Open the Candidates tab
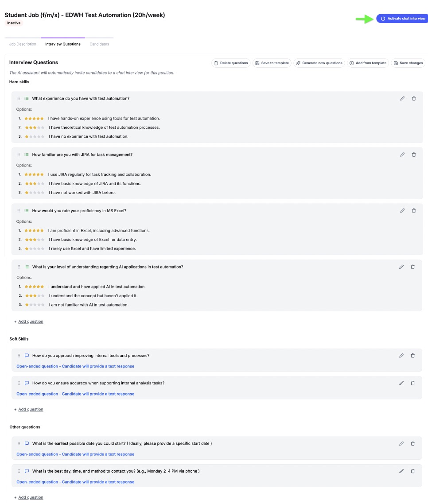The width and height of the screenshot is (428, 504). pos(99,44)
